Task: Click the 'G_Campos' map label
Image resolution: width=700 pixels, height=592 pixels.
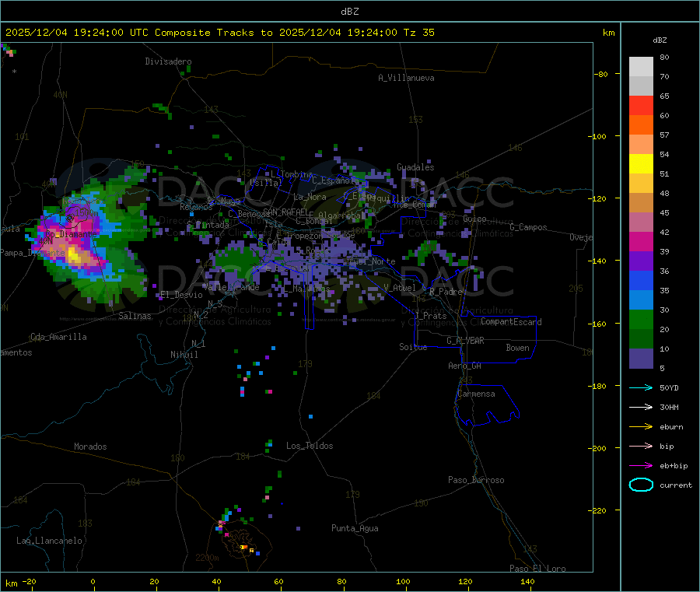Action: coord(528,227)
